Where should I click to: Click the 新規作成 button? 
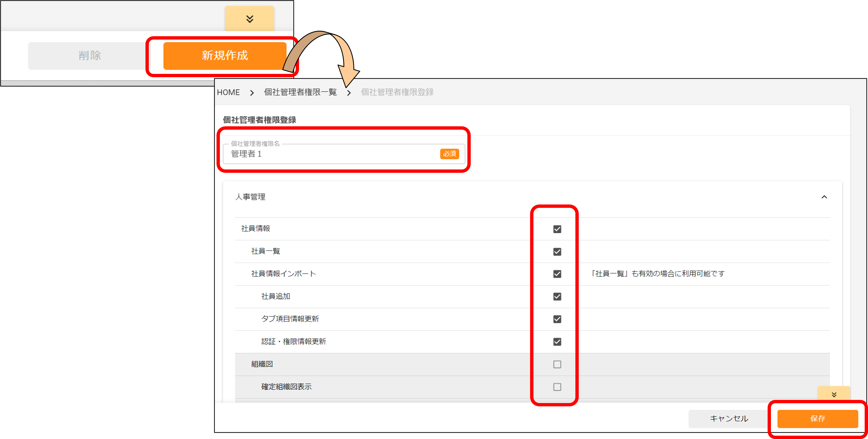pos(225,56)
